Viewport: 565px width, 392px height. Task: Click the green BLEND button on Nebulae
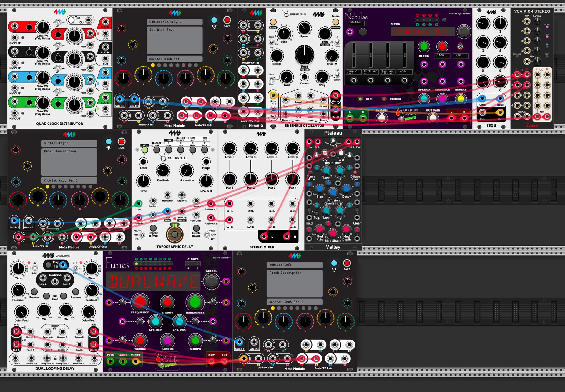[424, 46]
